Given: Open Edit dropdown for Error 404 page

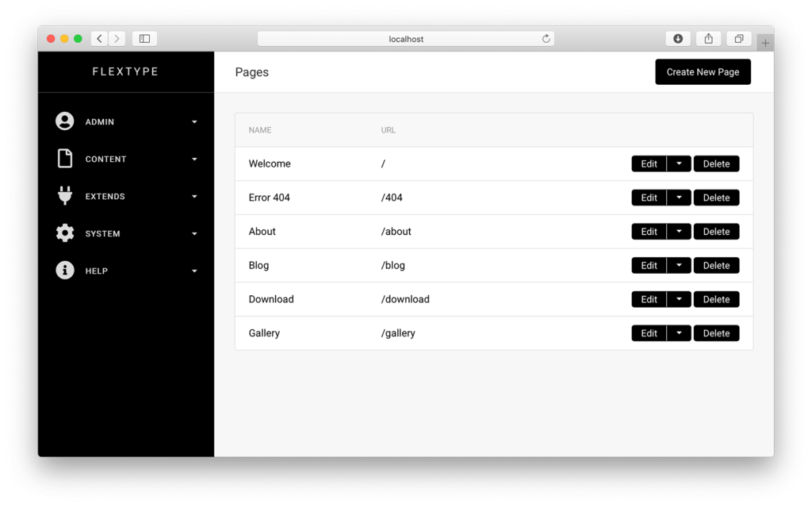Looking at the screenshot, I should pos(679,198).
